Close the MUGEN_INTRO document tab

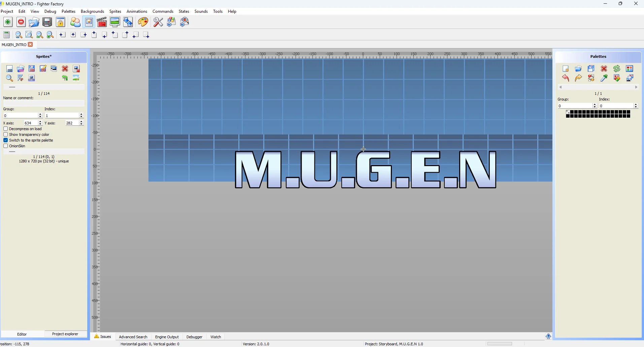pyautogui.click(x=31, y=44)
